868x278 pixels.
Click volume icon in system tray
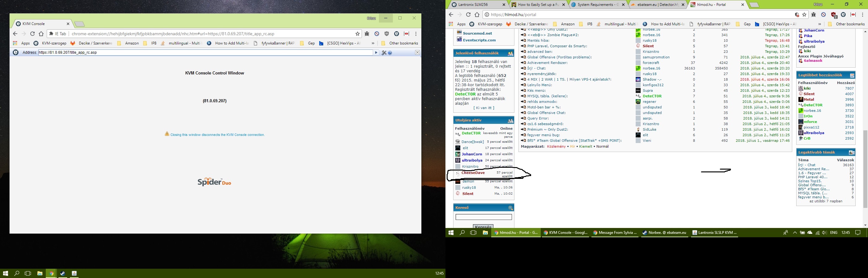[x=824, y=233]
